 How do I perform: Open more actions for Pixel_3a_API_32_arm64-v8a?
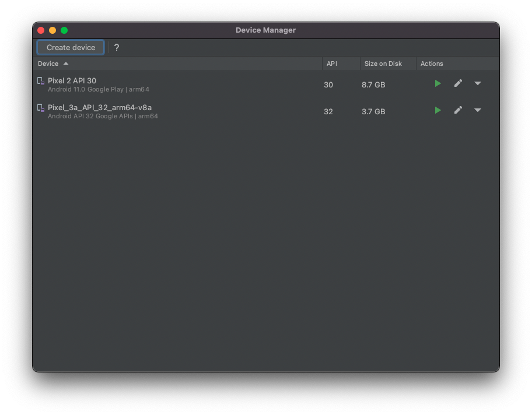coord(478,110)
